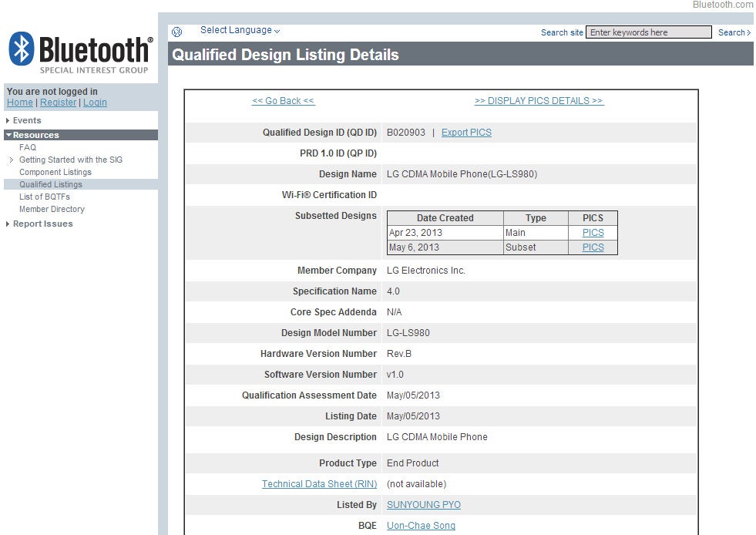
Task: Click the Go Back link
Action: (x=283, y=101)
